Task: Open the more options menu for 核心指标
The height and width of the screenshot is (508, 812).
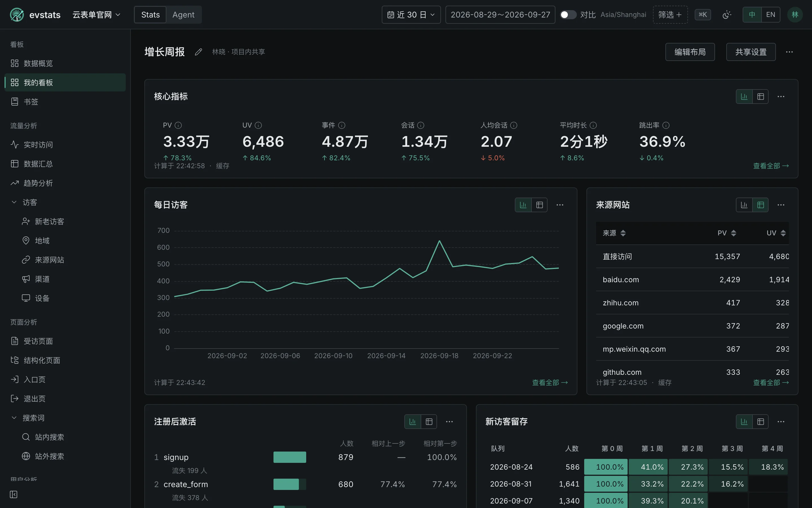Action: point(781,97)
